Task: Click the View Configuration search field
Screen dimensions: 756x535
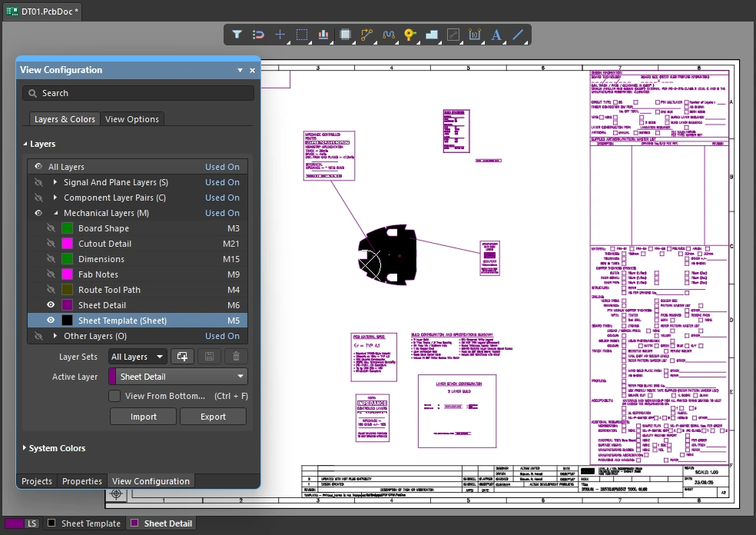Action: [138, 92]
